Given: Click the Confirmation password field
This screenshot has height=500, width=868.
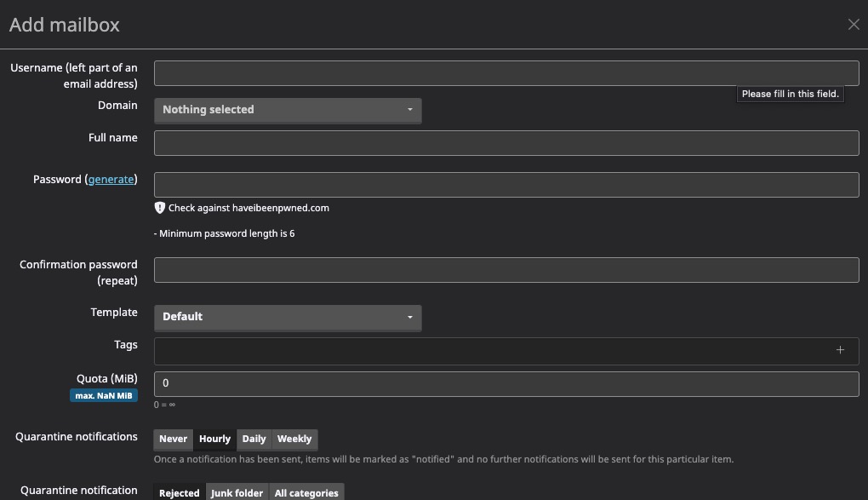Looking at the screenshot, I should click(506, 269).
